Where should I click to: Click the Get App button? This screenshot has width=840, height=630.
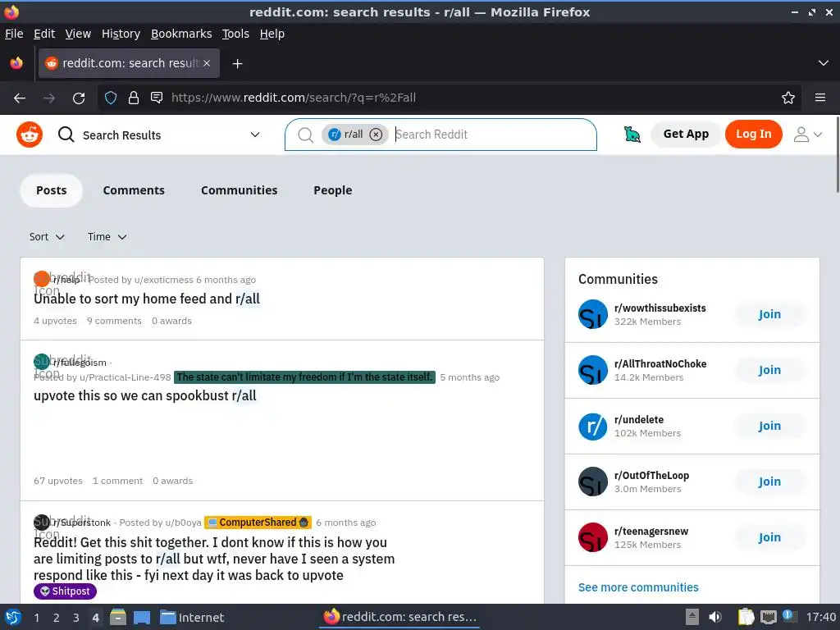pos(686,134)
